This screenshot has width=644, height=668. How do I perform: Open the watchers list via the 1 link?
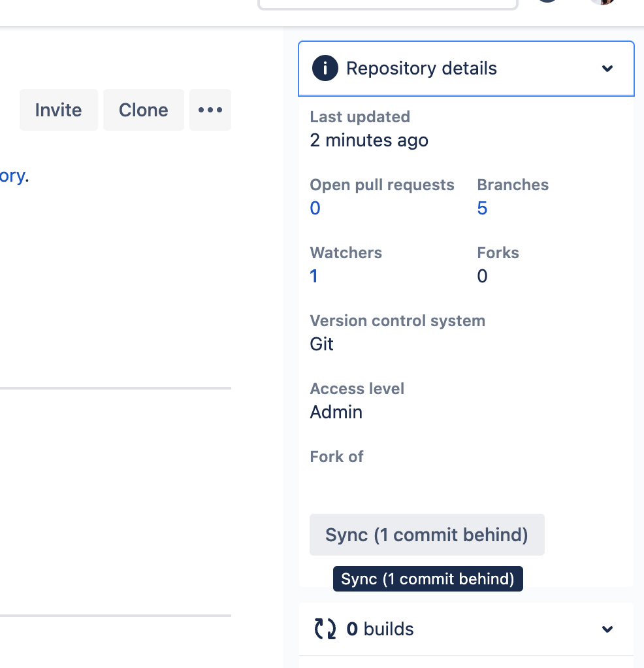coord(314,276)
